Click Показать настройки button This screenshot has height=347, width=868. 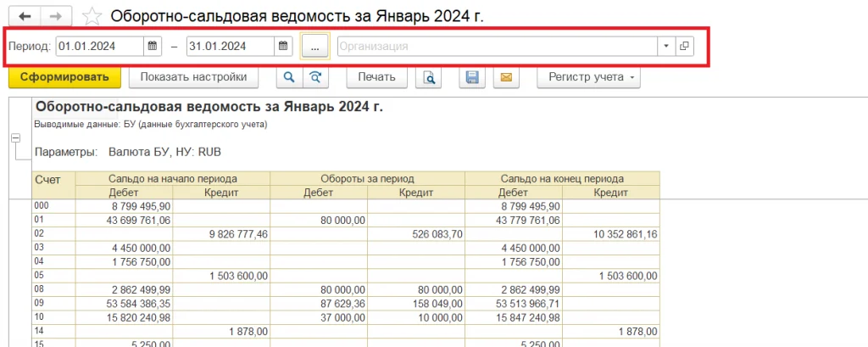(193, 77)
